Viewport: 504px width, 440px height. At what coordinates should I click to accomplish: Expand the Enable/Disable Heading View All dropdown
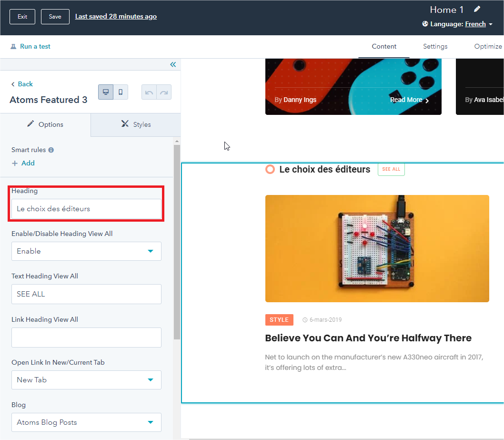86,251
